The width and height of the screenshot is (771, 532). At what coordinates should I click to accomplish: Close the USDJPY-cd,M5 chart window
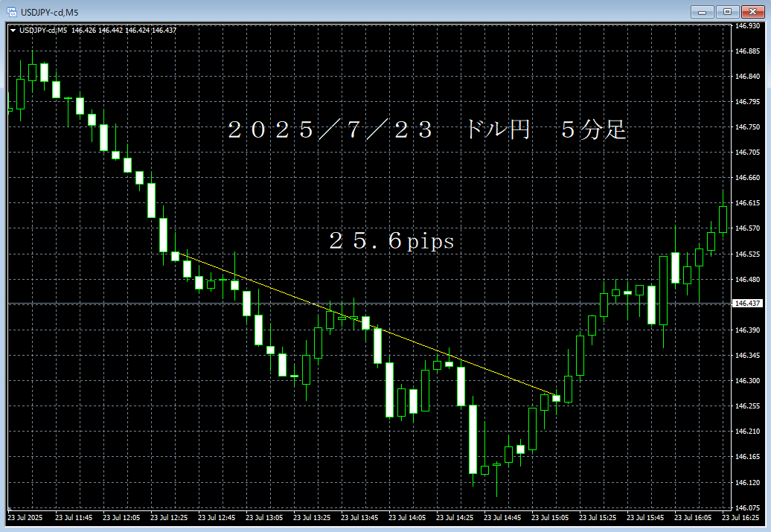point(753,12)
